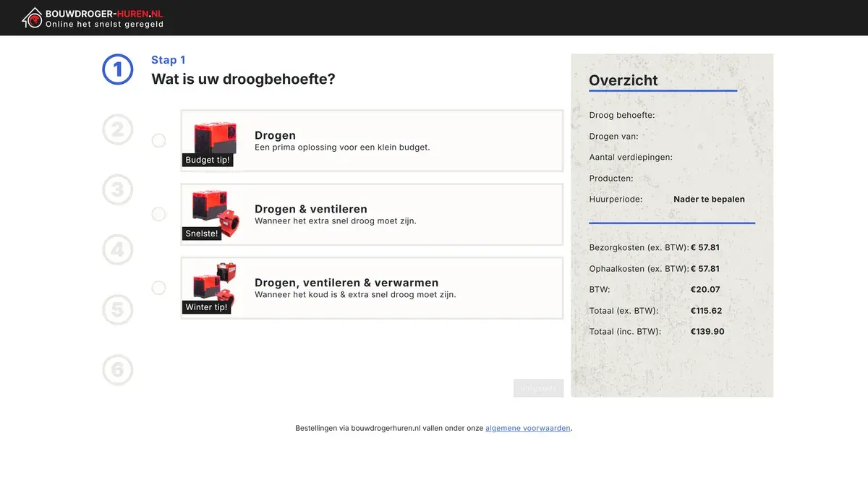Open the algemene voorwaarden link
The height and width of the screenshot is (488, 868).
point(527,428)
